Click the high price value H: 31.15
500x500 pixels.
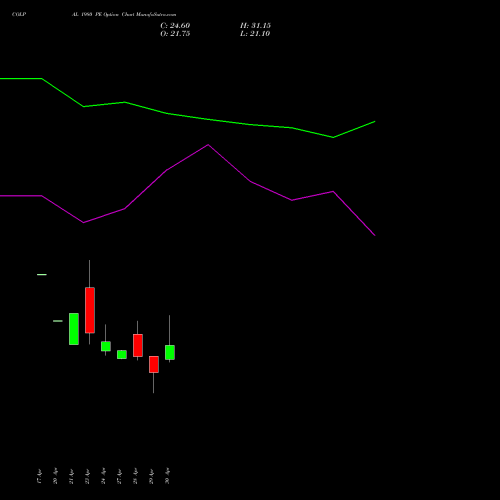255,26
